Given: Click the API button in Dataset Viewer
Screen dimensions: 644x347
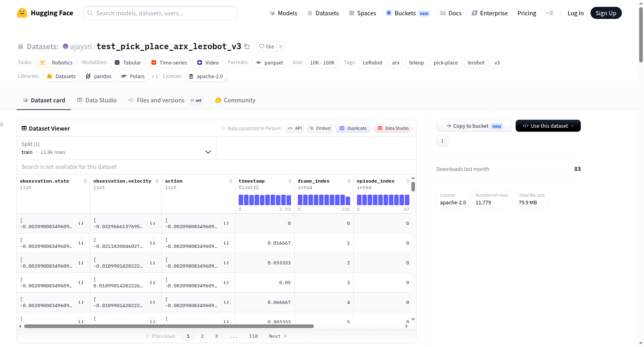Looking at the screenshot, I should pos(295,128).
